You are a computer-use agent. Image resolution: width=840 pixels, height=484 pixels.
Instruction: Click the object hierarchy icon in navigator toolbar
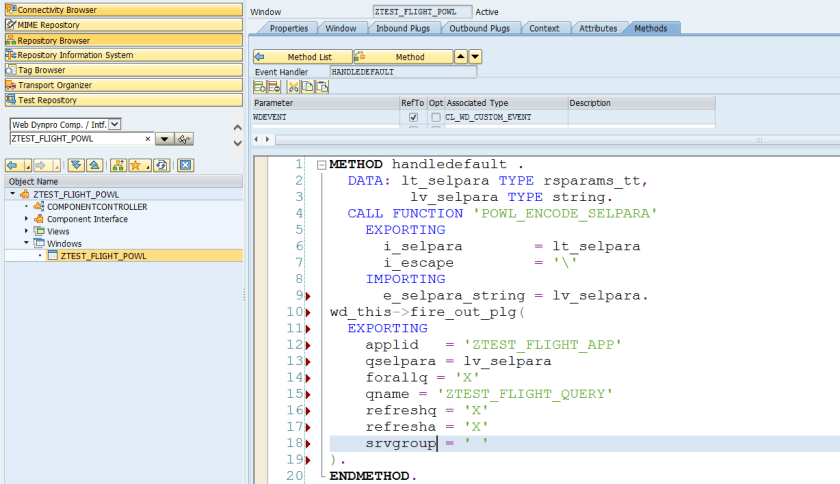[x=117, y=165]
